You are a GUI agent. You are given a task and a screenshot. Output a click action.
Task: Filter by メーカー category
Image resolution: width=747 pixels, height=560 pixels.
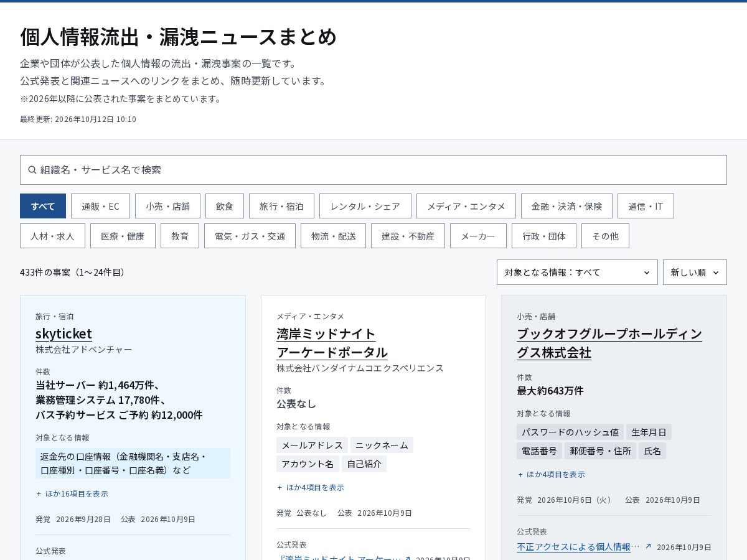(478, 236)
